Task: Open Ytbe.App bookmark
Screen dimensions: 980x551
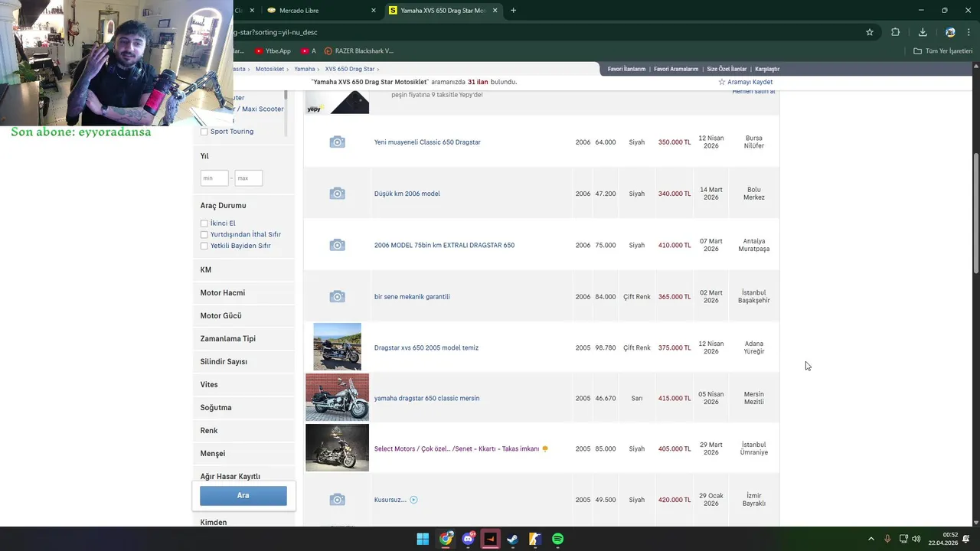Action: (x=273, y=51)
